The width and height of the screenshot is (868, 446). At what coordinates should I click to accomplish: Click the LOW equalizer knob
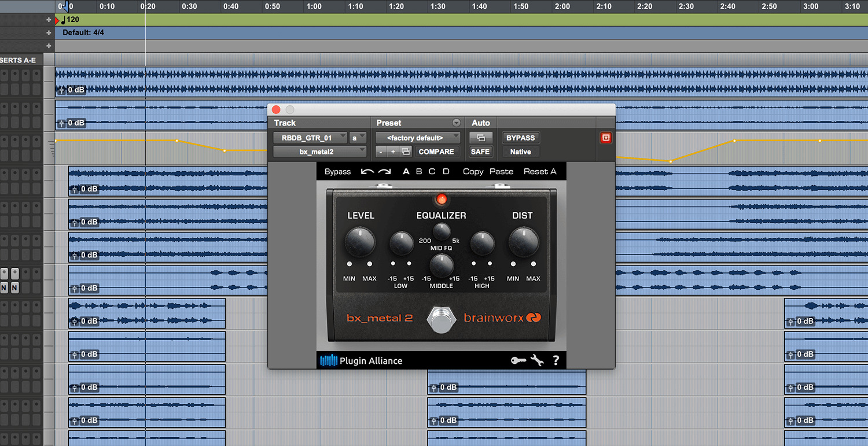401,244
